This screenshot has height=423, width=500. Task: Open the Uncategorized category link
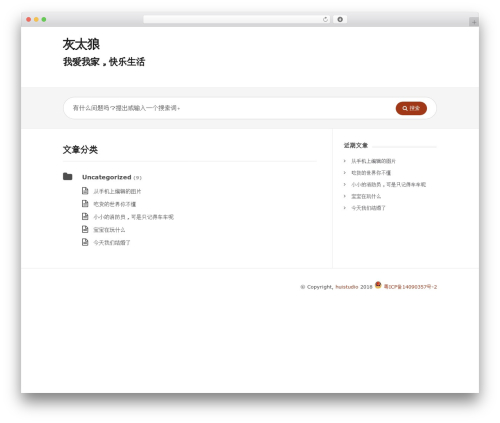point(107,177)
